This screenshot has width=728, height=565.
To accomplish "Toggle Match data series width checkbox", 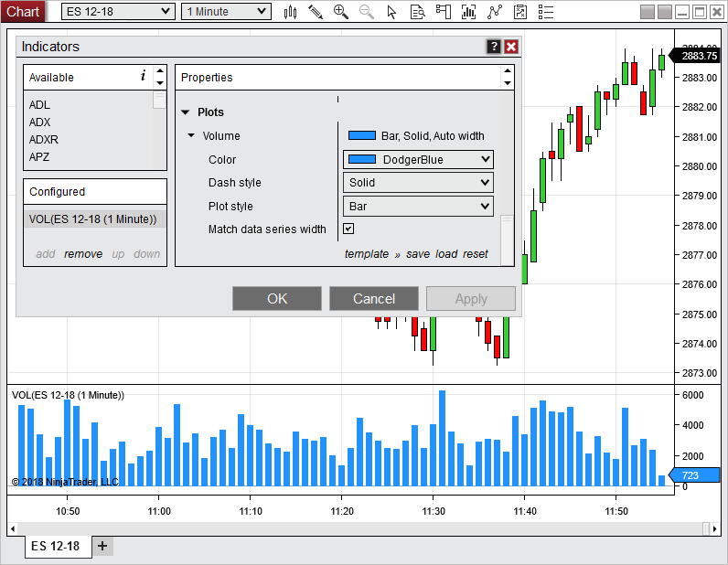I will 348,229.
